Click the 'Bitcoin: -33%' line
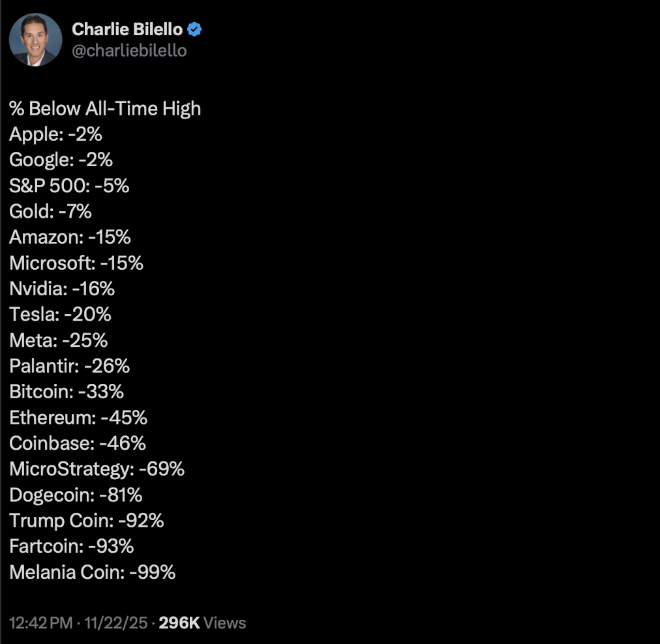 [x=67, y=391]
